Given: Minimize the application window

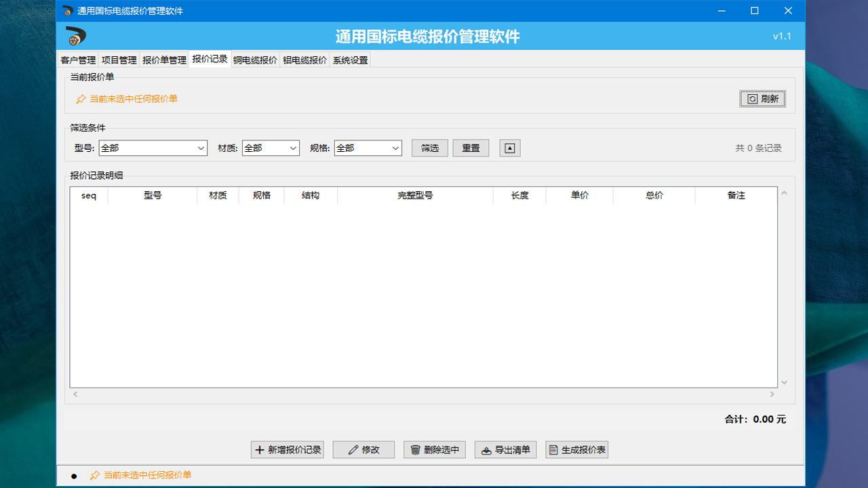Looking at the screenshot, I should (x=722, y=11).
